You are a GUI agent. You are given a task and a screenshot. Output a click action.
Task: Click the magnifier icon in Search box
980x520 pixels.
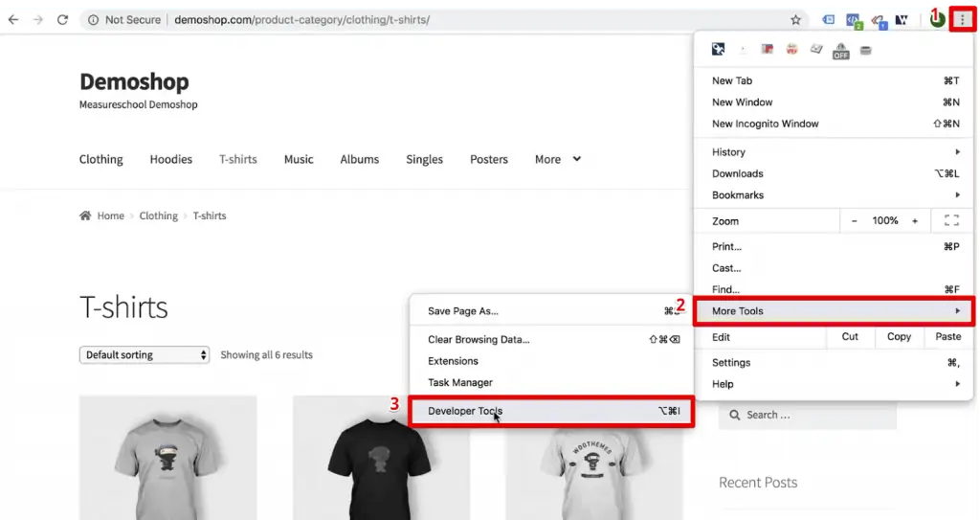pos(735,415)
